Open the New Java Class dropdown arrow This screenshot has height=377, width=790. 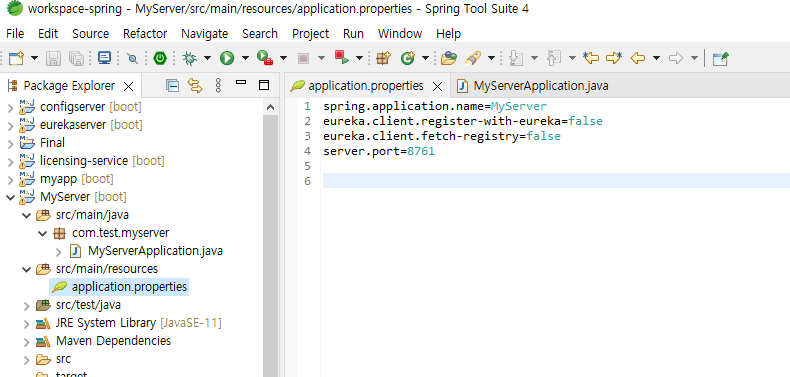(425, 58)
